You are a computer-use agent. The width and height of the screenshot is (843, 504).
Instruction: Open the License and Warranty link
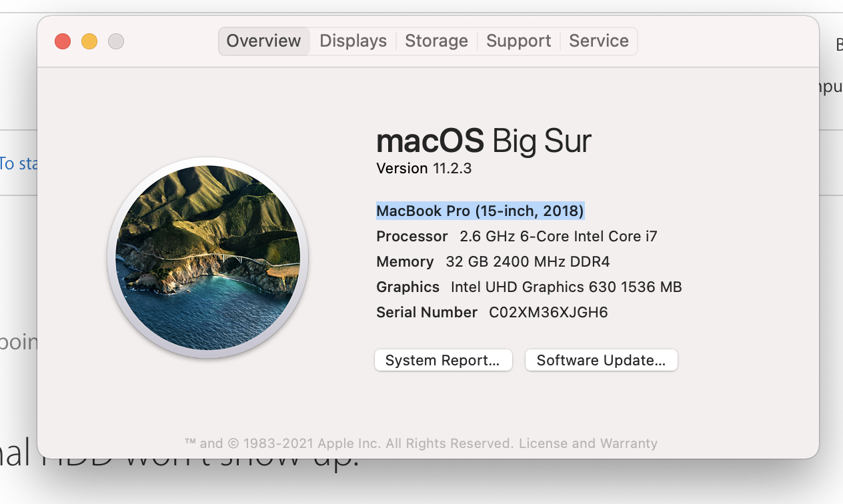(x=588, y=443)
